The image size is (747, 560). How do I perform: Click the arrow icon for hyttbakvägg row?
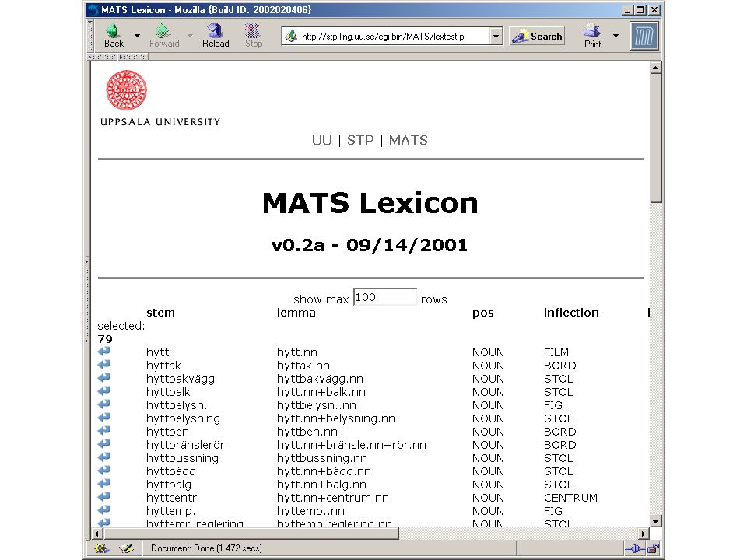tap(103, 378)
